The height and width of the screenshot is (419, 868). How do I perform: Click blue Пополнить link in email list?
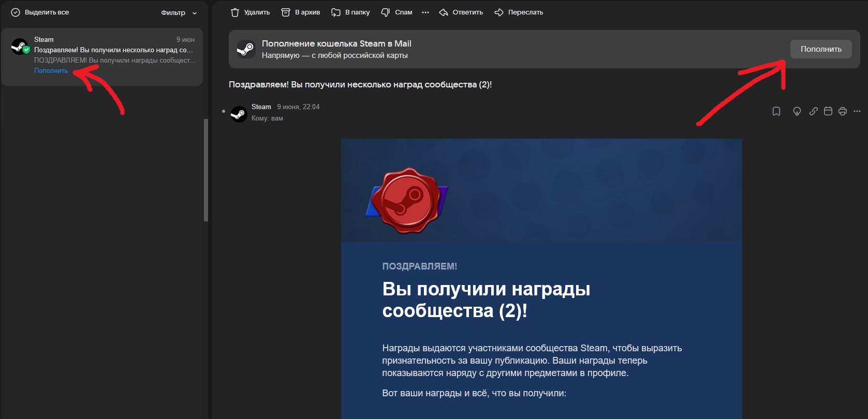tap(51, 71)
